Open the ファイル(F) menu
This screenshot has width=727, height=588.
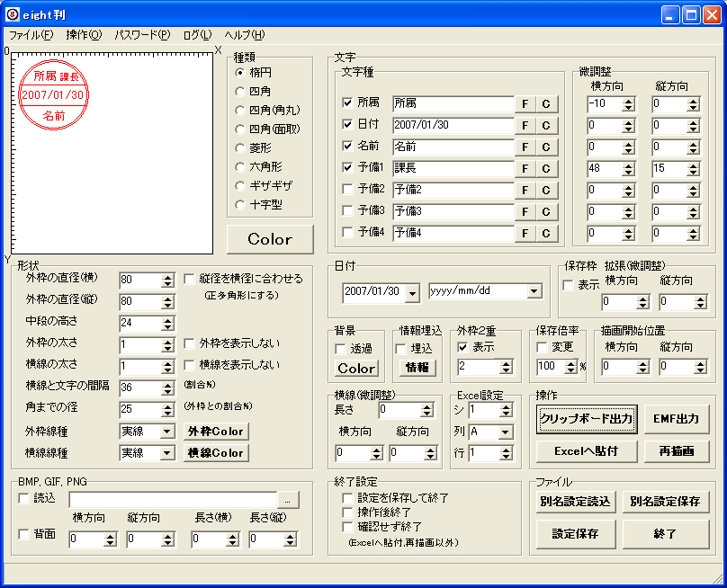coord(31,35)
